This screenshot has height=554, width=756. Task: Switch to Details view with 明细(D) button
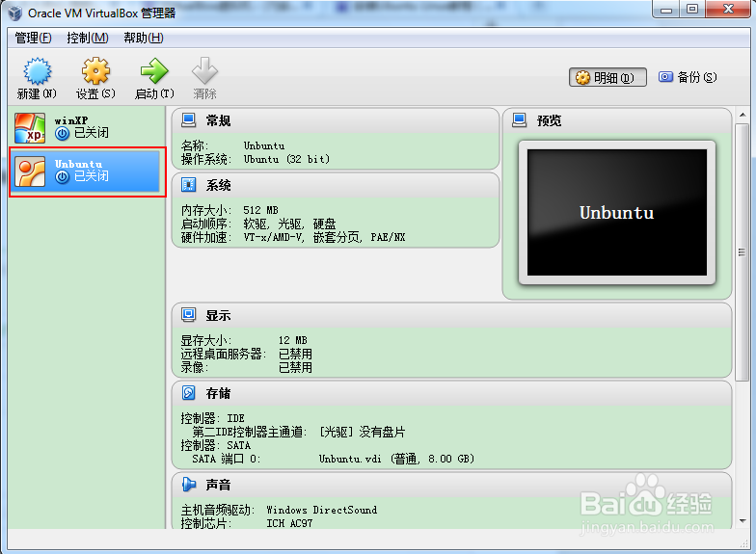[x=607, y=77]
